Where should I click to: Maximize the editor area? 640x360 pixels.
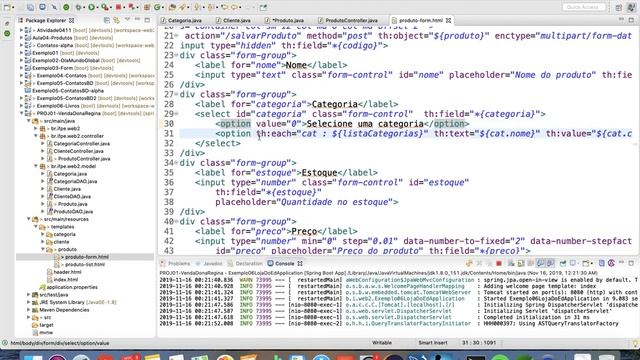pyautogui.click(x=631, y=20)
